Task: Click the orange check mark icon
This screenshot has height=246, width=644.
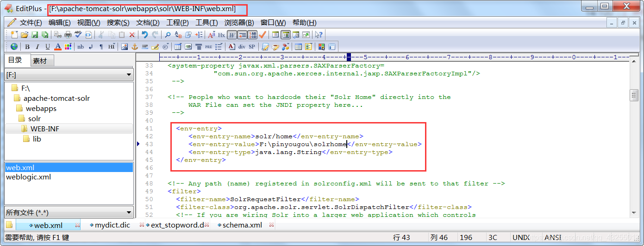Action: coord(263,35)
